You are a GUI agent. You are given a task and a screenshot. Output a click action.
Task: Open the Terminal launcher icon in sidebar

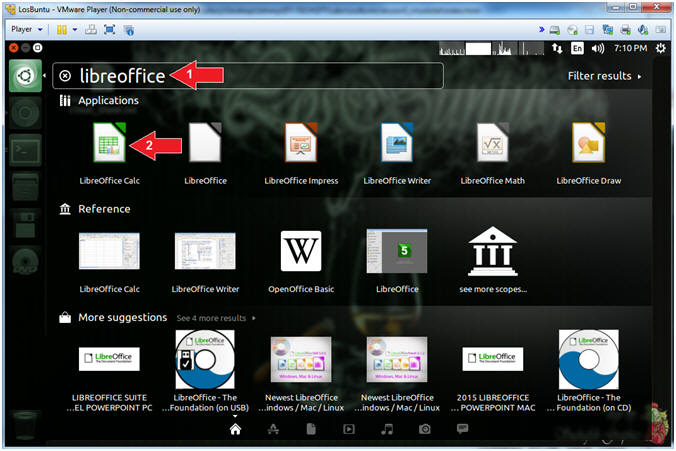tap(25, 150)
